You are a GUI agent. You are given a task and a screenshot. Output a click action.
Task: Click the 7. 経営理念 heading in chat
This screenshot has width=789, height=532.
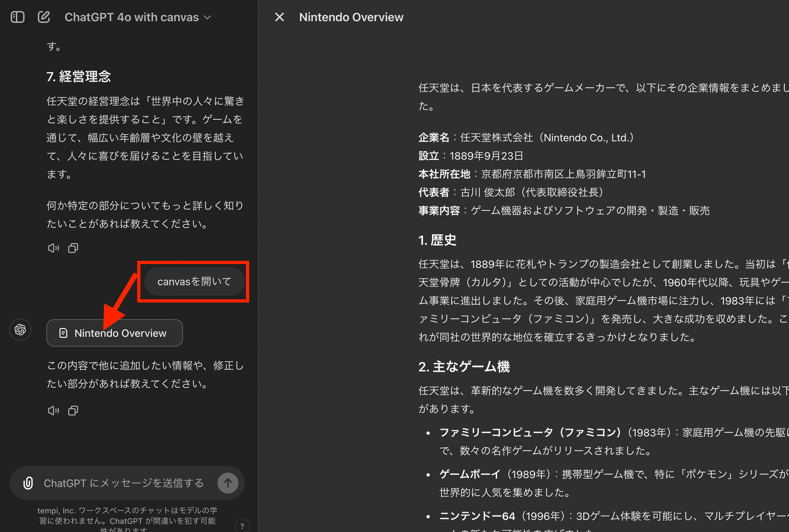coord(78,76)
